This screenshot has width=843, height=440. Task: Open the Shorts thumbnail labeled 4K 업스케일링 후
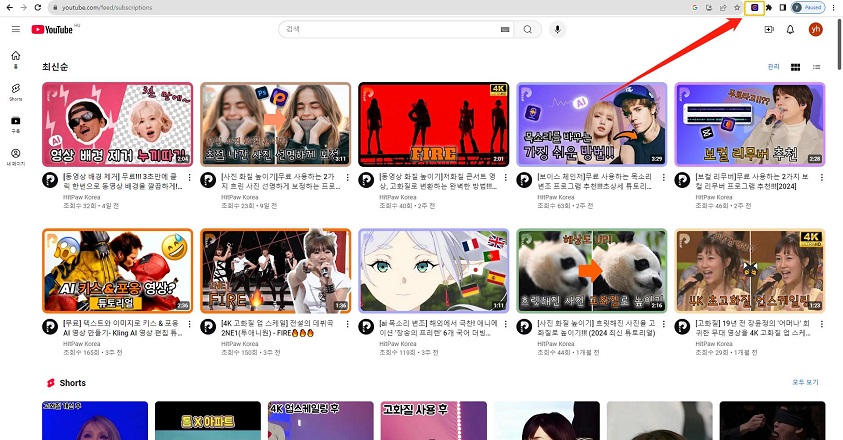pos(321,421)
